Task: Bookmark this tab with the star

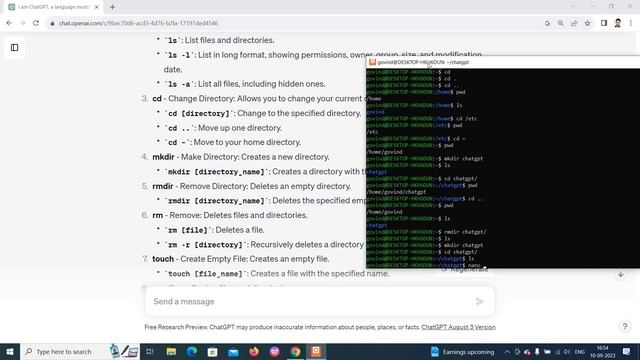Action: (588, 23)
